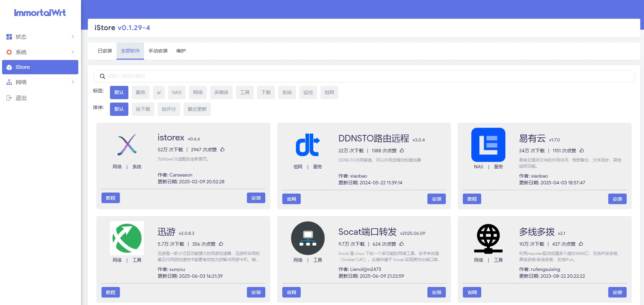Click the istorex app icon
The image size is (644, 305).
pos(127,145)
